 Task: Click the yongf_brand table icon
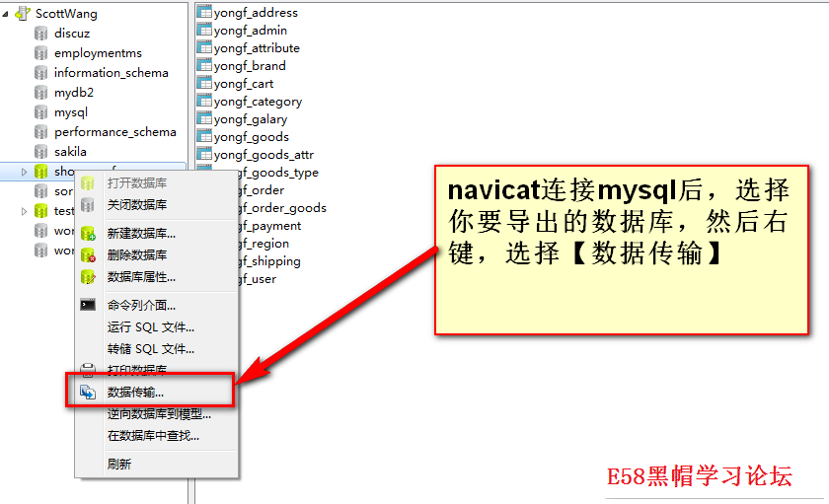[x=204, y=66]
